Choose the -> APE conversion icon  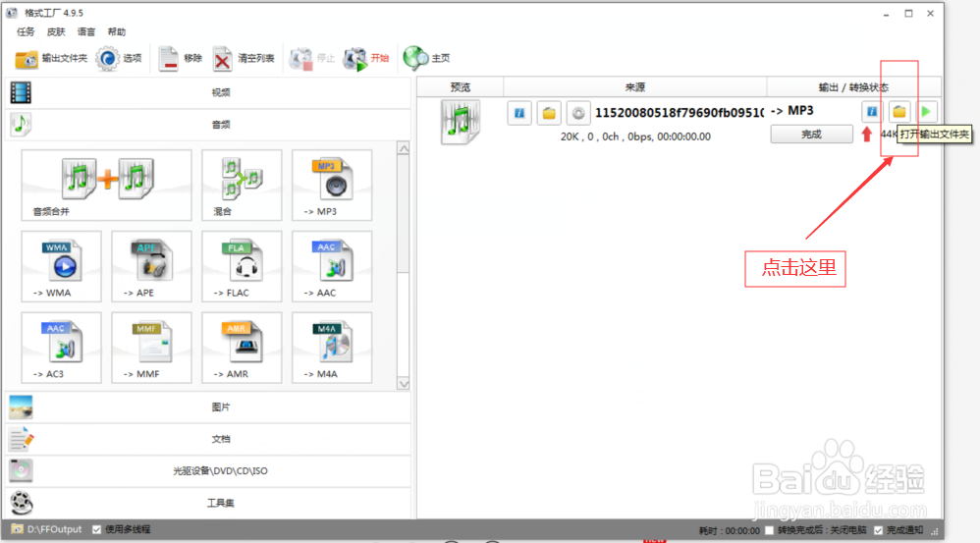[x=151, y=266]
